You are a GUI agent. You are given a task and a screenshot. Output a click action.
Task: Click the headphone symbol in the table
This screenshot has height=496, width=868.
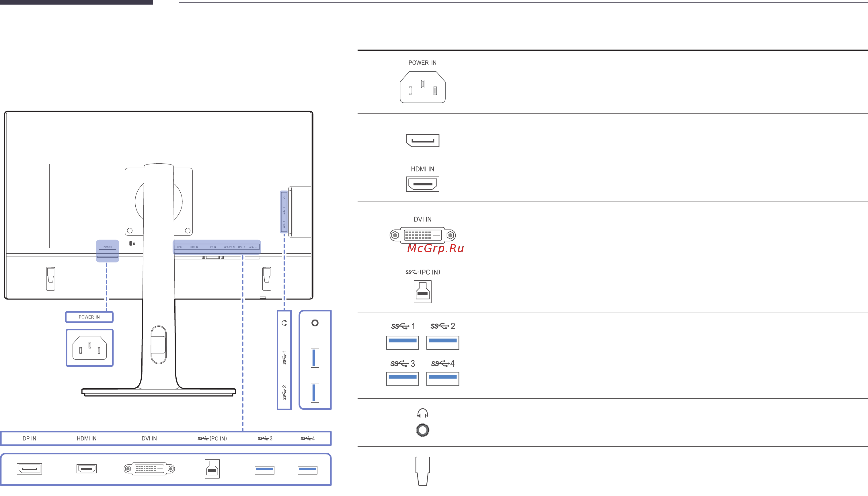[422, 413]
